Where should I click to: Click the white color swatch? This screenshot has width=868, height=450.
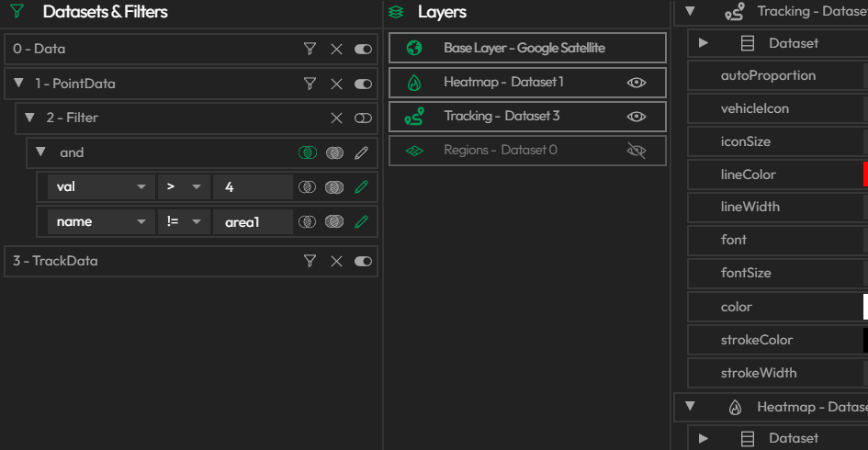(x=865, y=307)
